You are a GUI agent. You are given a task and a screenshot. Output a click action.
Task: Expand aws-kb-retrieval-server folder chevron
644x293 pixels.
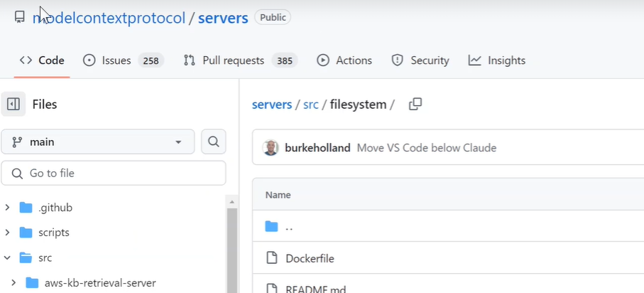click(13, 283)
